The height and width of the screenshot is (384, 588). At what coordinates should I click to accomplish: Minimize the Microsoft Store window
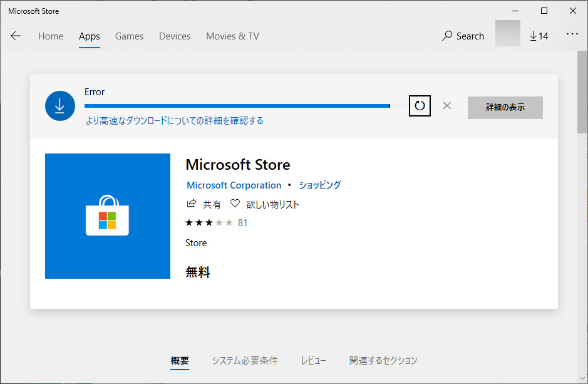click(515, 11)
